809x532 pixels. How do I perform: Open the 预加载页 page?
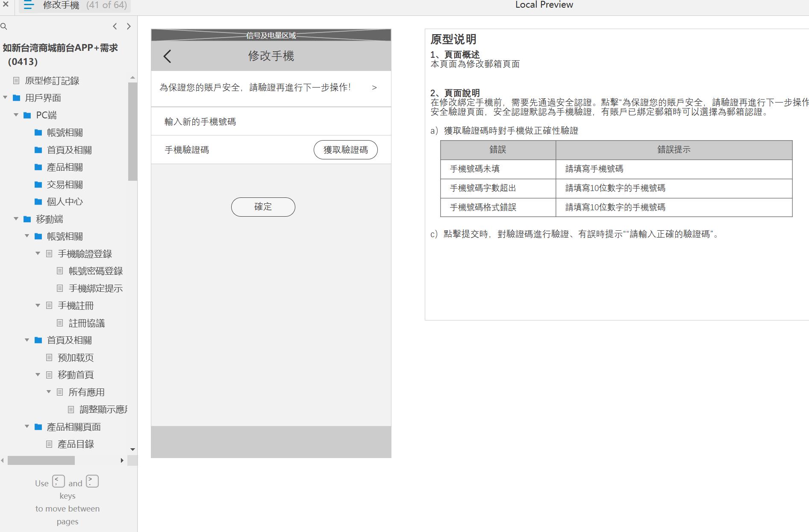point(75,358)
